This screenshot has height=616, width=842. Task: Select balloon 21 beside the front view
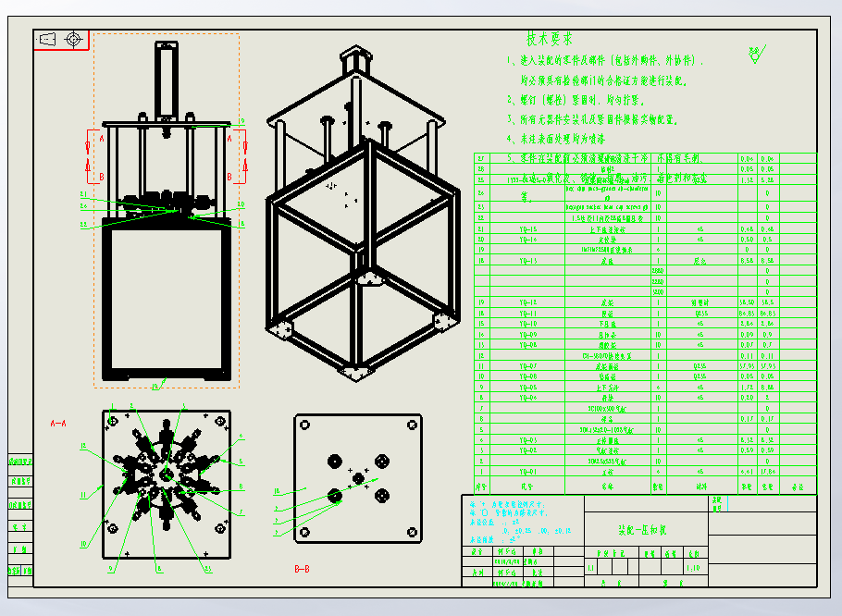tap(84, 195)
